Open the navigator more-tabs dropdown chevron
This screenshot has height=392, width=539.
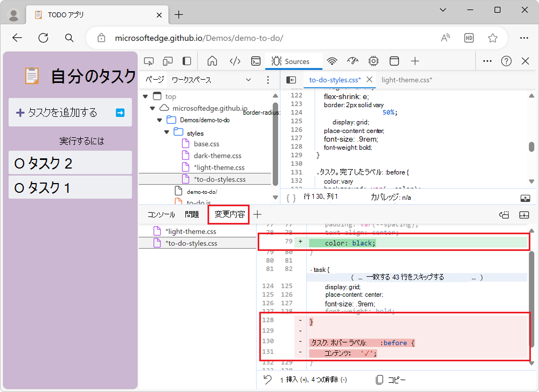click(248, 80)
